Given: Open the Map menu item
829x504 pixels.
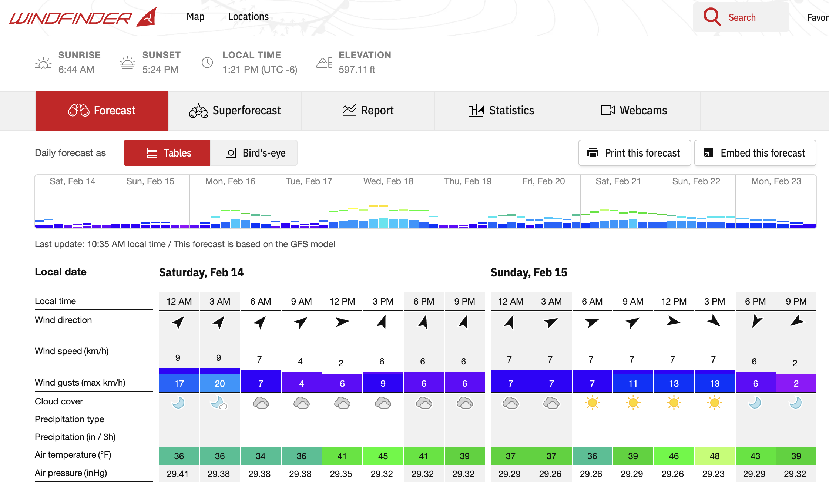Looking at the screenshot, I should click(195, 17).
